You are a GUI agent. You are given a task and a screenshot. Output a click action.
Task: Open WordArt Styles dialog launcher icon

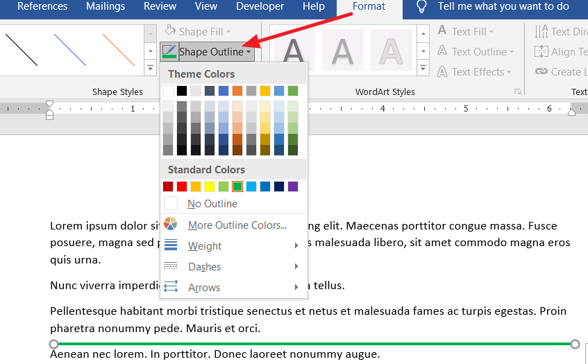click(518, 92)
